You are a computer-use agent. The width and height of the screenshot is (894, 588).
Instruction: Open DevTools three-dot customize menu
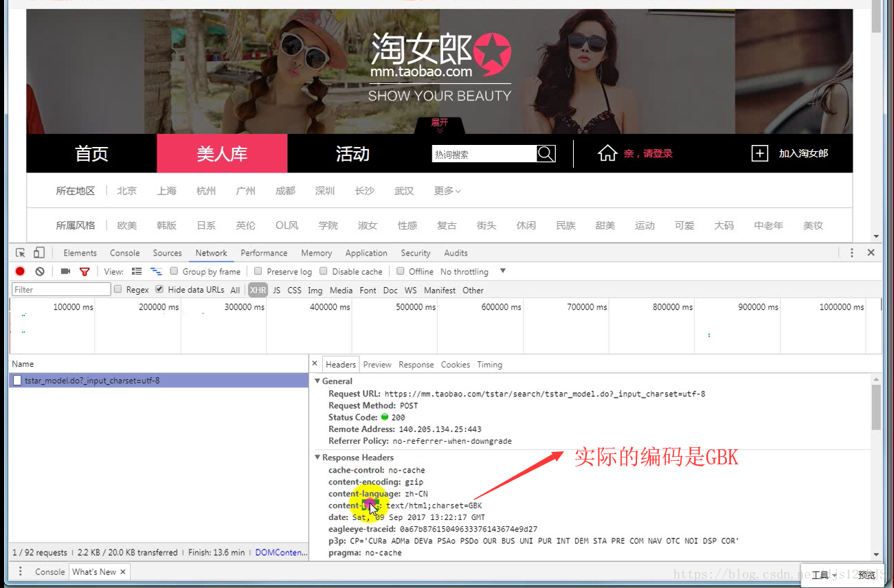coord(852,253)
